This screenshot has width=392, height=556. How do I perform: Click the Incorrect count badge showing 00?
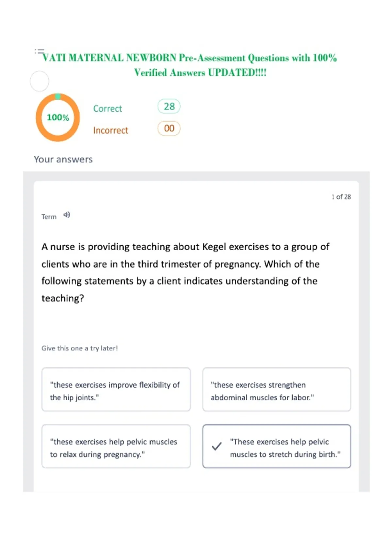pyautogui.click(x=169, y=128)
